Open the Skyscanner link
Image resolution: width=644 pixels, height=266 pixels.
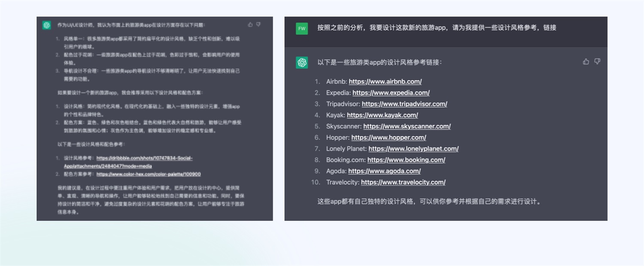(x=407, y=126)
